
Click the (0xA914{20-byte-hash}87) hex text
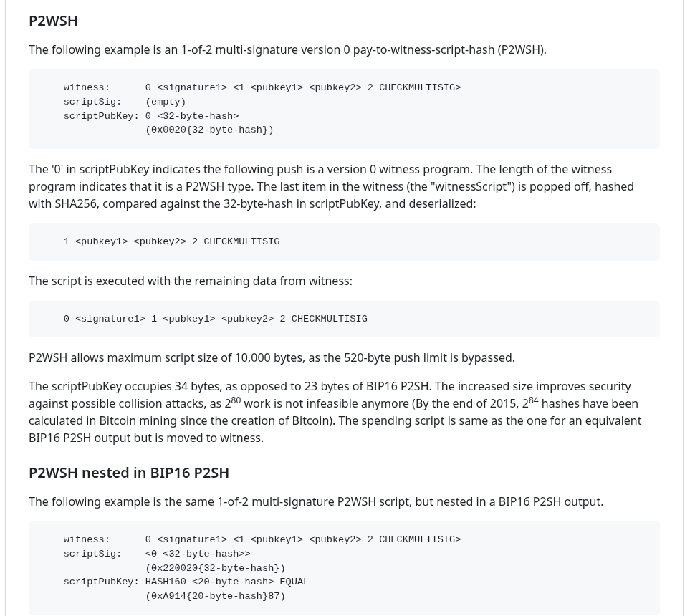pos(216,596)
